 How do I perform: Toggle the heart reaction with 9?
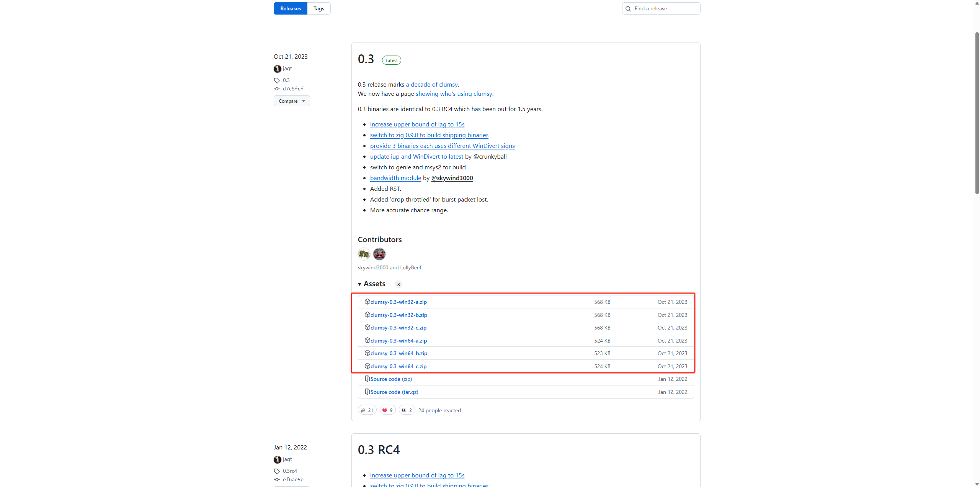pos(388,410)
